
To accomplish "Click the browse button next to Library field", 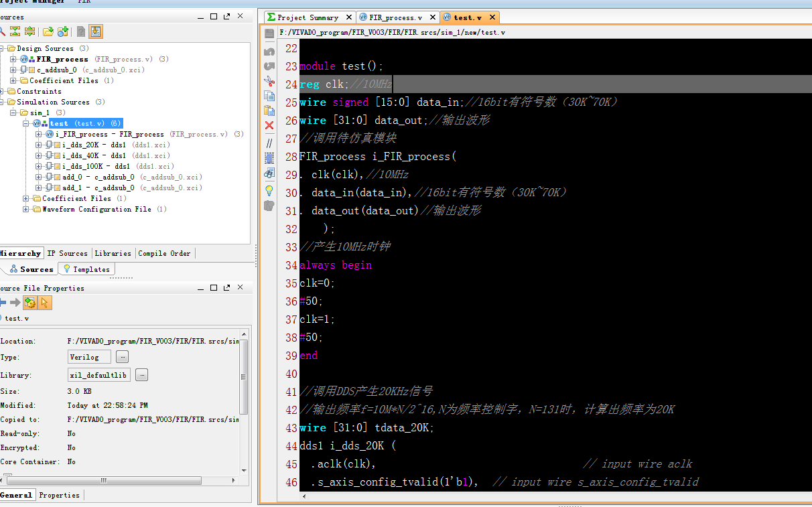I will 141,376.
